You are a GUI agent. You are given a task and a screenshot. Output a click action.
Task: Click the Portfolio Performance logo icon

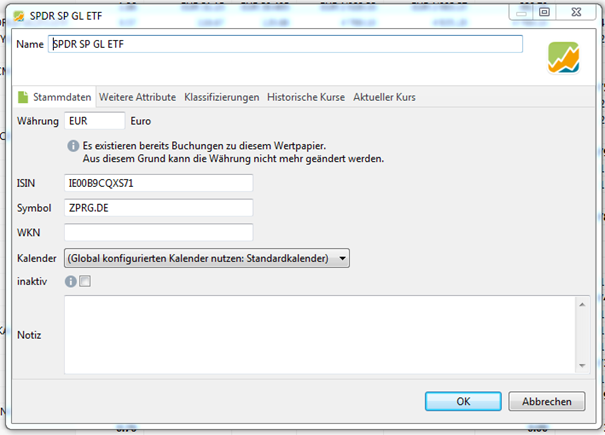tap(563, 58)
